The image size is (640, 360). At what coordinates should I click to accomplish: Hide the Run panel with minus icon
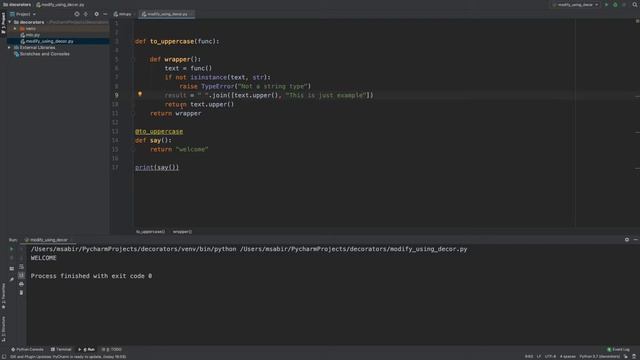point(636,240)
